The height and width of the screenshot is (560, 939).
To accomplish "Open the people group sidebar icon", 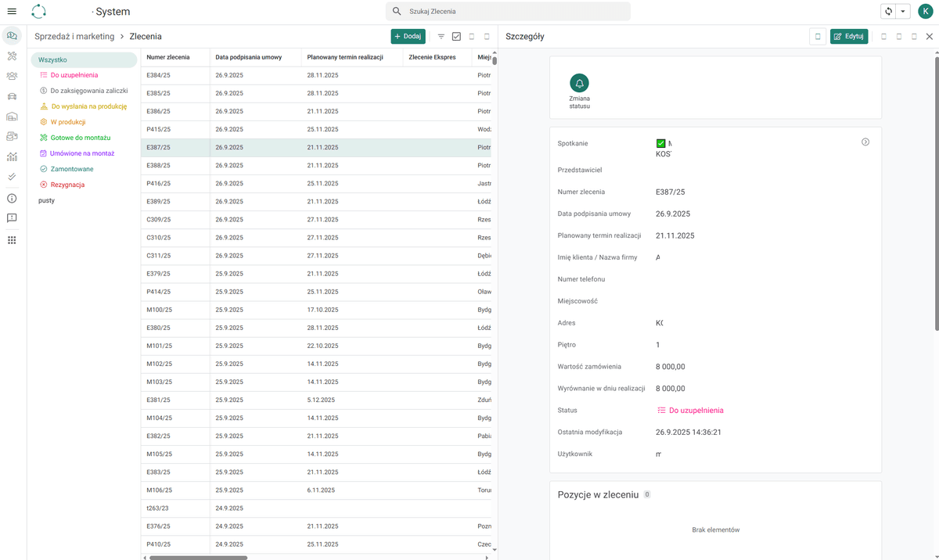I will click(12, 77).
